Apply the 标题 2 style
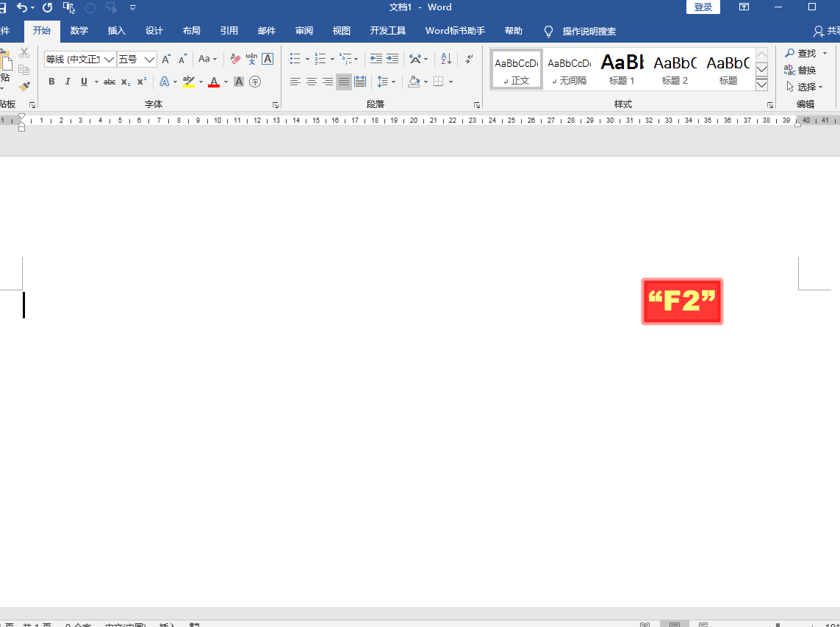The image size is (840, 627). point(675,69)
